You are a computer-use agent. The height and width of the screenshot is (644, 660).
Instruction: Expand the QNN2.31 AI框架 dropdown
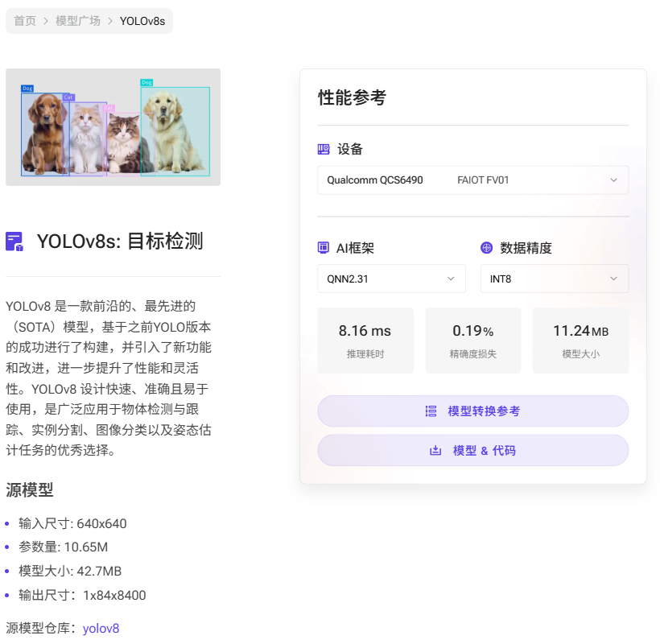(391, 279)
